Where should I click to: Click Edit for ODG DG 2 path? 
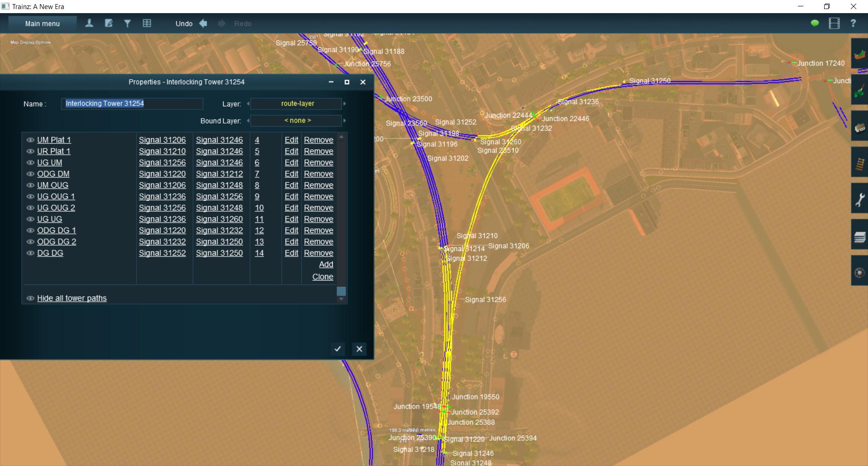(x=292, y=242)
